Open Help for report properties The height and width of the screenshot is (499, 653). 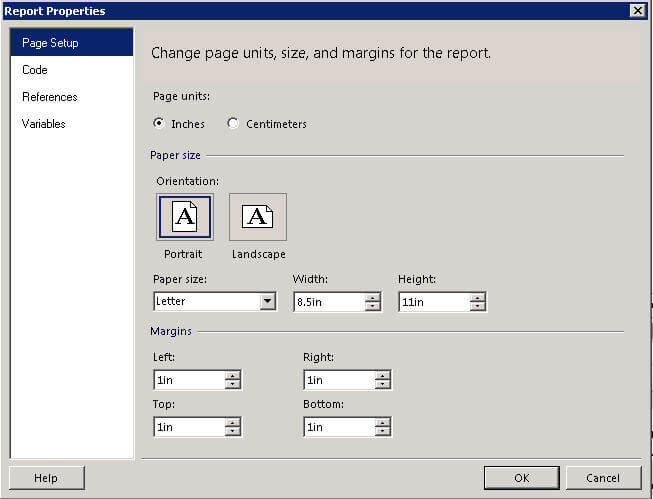coord(46,478)
